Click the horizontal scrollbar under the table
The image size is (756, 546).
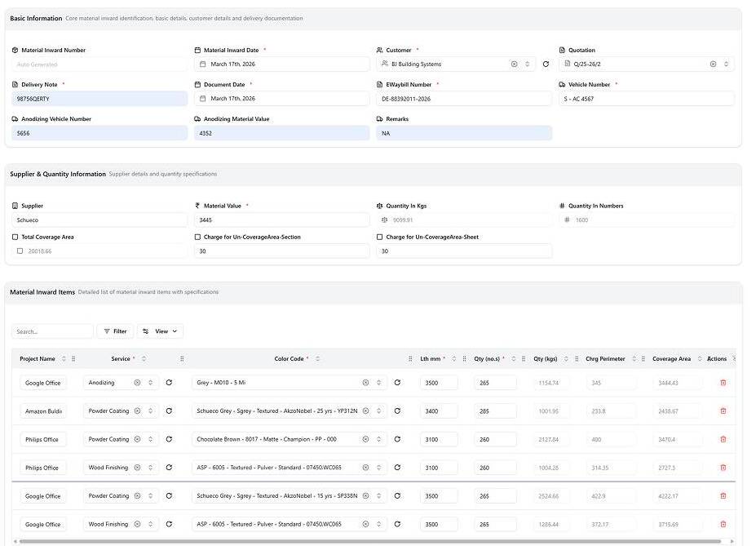tap(369, 541)
